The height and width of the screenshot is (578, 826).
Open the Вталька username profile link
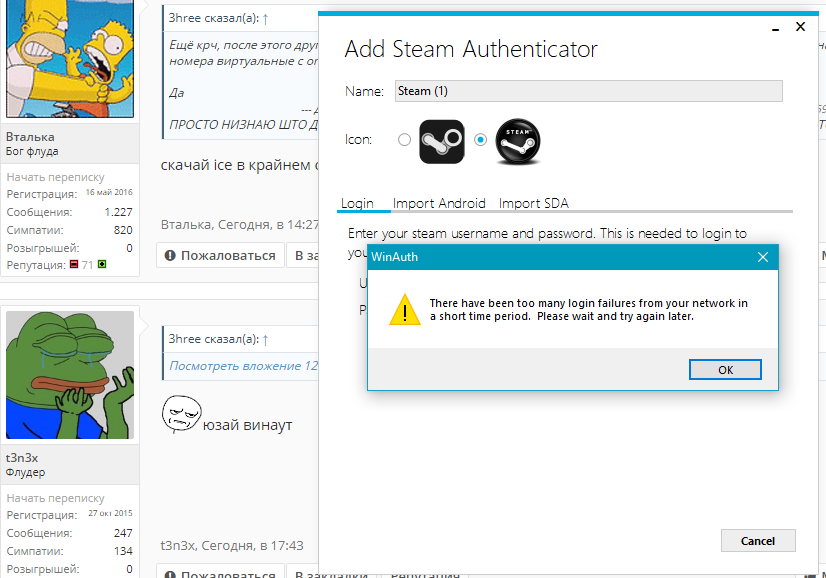[x=30, y=137]
